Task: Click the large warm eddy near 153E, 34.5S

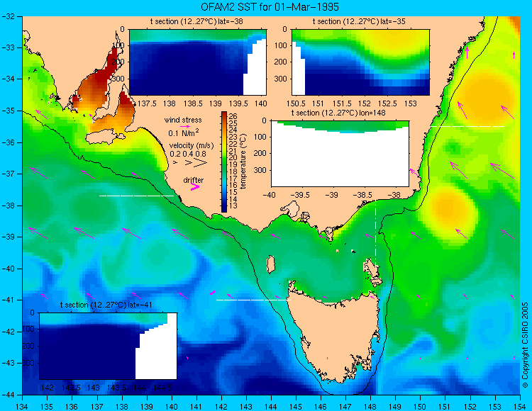Action: pyautogui.click(x=487, y=96)
